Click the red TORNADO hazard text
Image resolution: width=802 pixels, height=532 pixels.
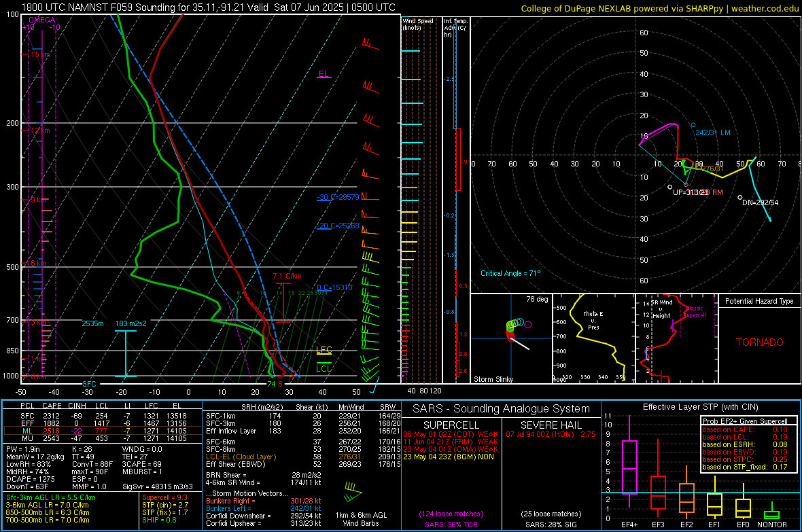click(x=760, y=342)
